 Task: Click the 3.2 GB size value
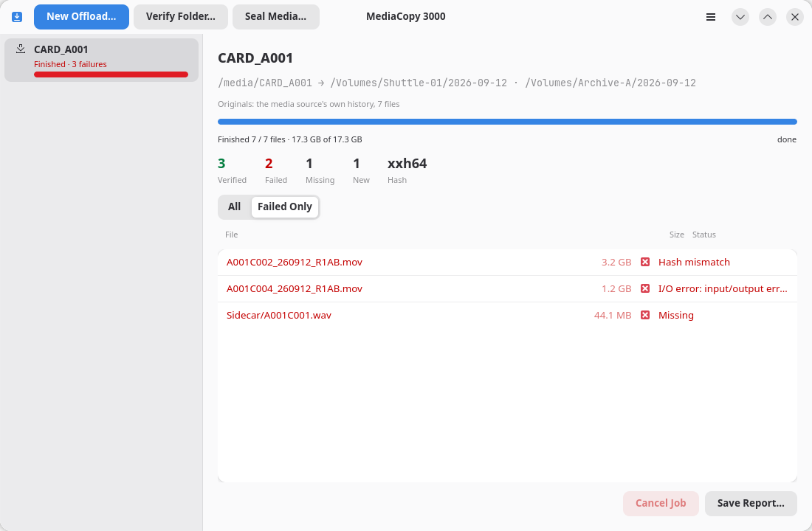616,262
